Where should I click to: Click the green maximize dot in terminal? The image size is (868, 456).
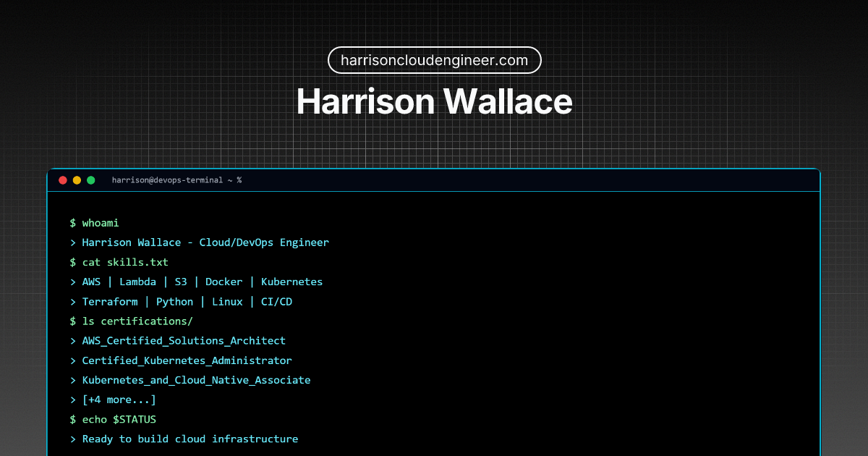tap(90, 180)
